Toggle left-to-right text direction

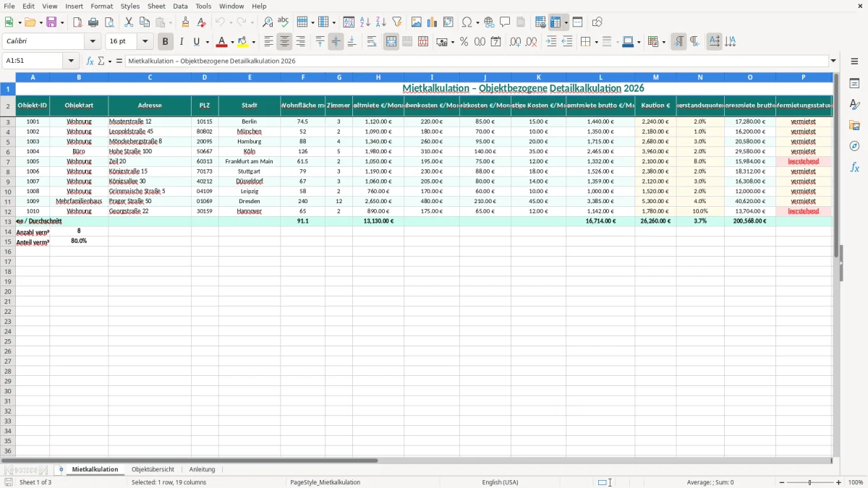pyautogui.click(x=678, y=42)
